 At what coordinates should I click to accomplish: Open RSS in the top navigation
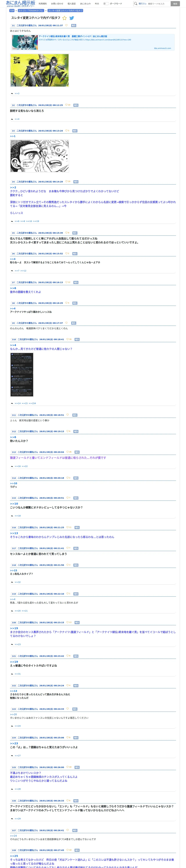pyautogui.click(x=97, y=4)
